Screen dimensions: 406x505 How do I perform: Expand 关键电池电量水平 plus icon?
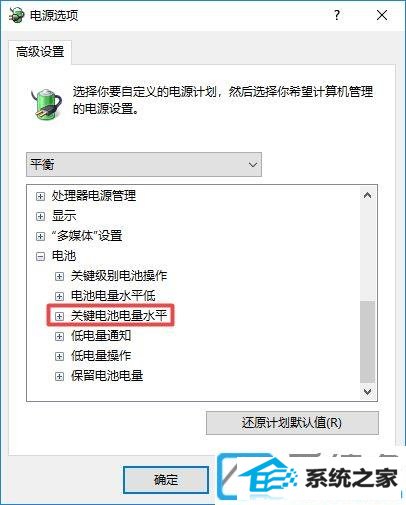point(59,316)
